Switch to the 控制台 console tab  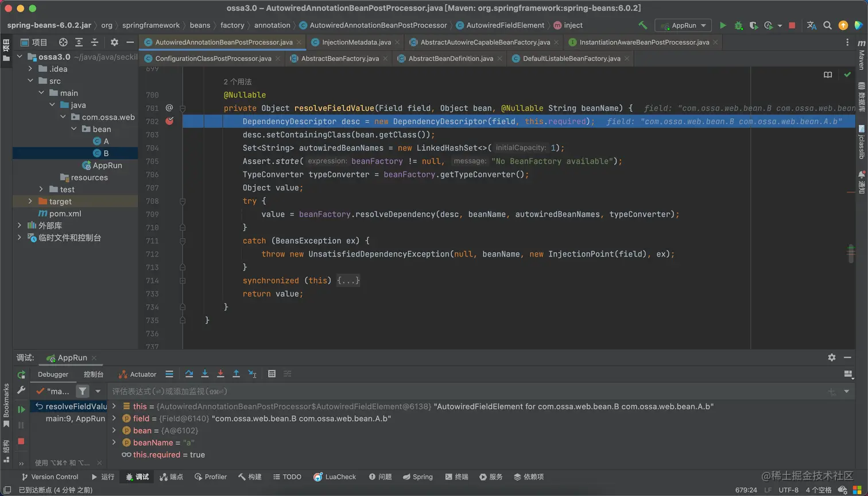(94, 374)
